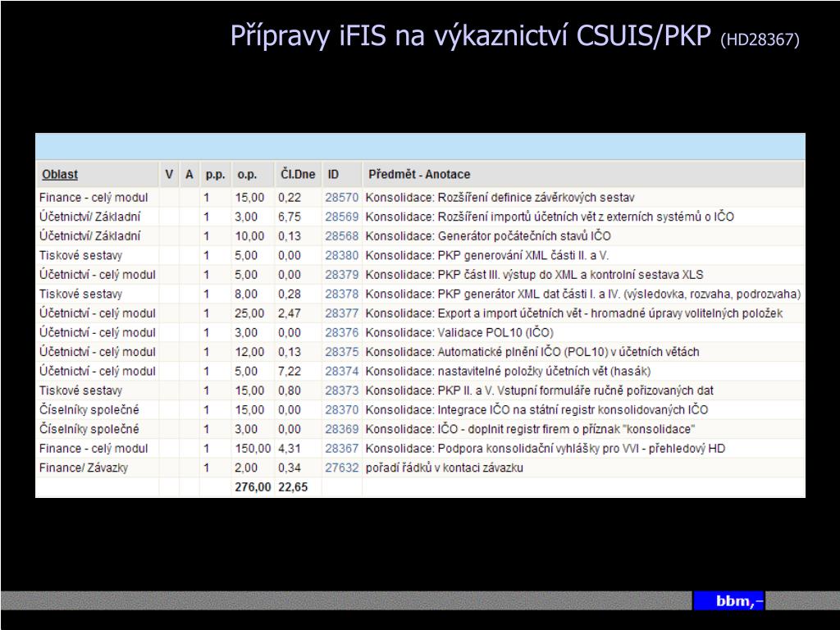
Task: Open ticket ID 28379
Action: click(341, 275)
